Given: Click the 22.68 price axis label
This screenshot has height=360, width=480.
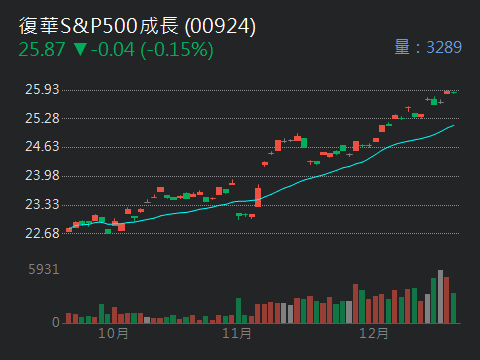Looking at the screenshot, I should pyautogui.click(x=42, y=233).
